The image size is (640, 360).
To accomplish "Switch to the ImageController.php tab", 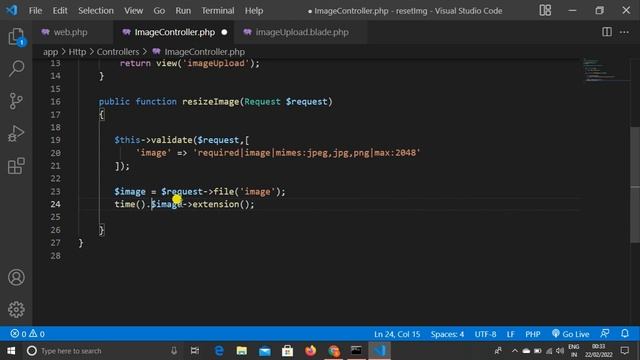I will pyautogui.click(x=175, y=32).
